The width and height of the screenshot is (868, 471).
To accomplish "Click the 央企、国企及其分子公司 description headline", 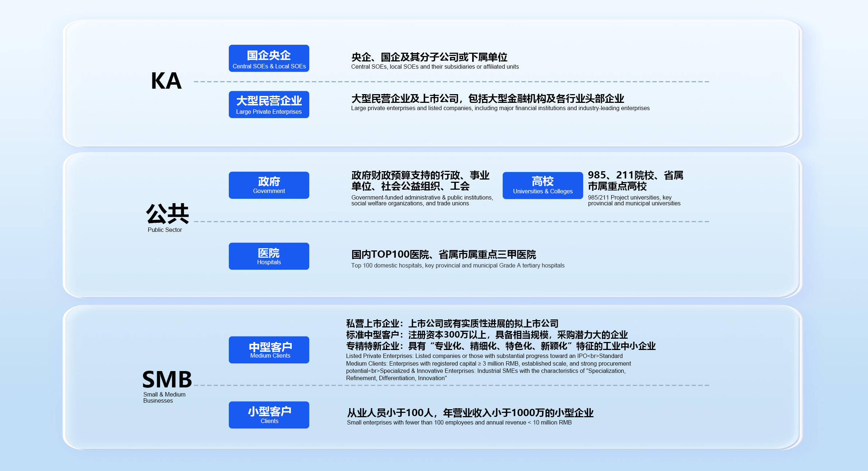I will click(x=429, y=57).
